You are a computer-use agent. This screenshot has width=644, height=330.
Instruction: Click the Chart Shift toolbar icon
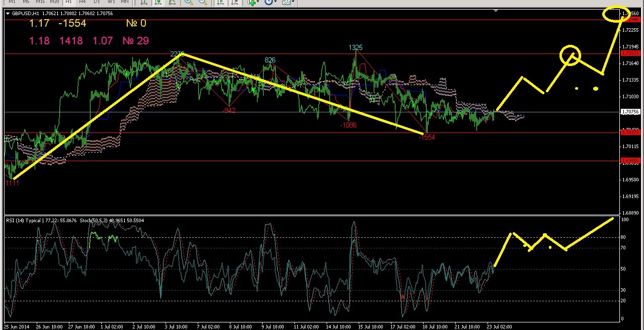[234, 2]
